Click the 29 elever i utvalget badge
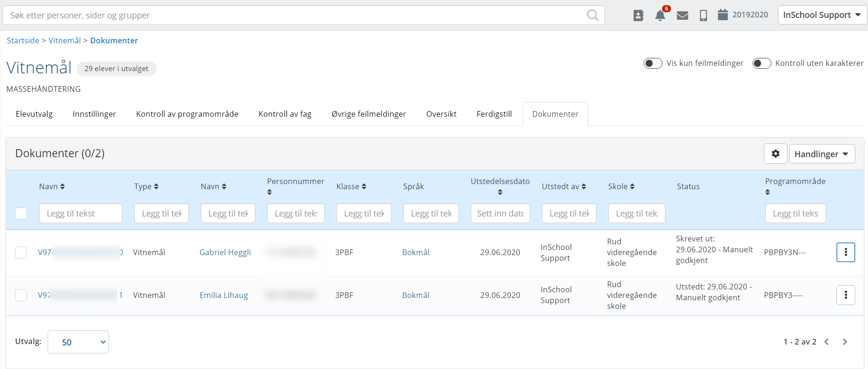 coord(116,69)
